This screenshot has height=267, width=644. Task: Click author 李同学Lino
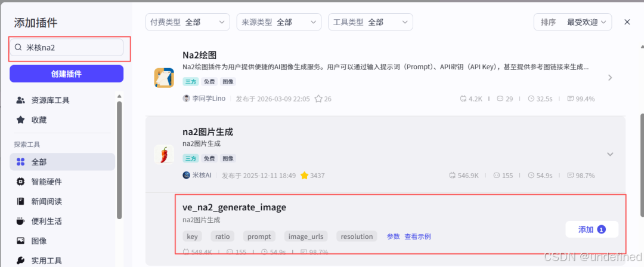coord(209,99)
